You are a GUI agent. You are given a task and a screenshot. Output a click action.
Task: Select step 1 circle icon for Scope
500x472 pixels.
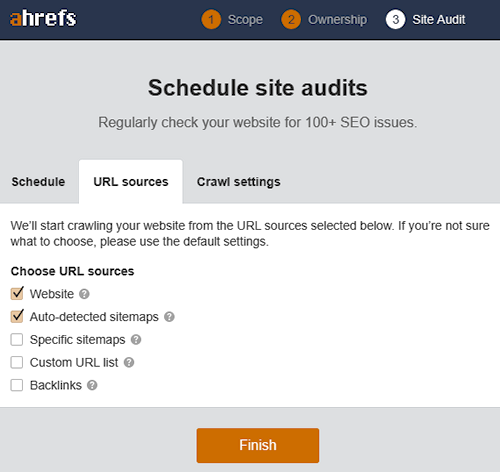point(211,20)
